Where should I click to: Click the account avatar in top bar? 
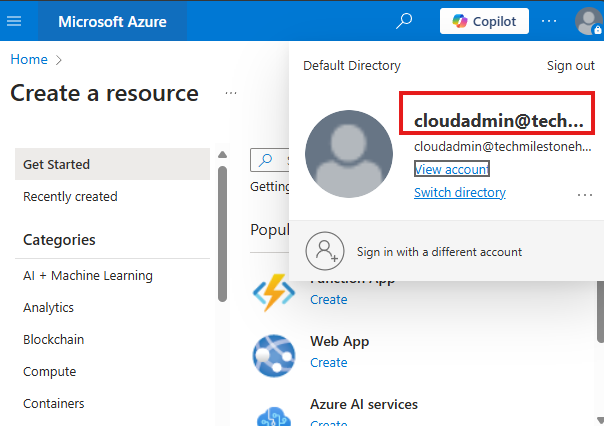tap(589, 21)
